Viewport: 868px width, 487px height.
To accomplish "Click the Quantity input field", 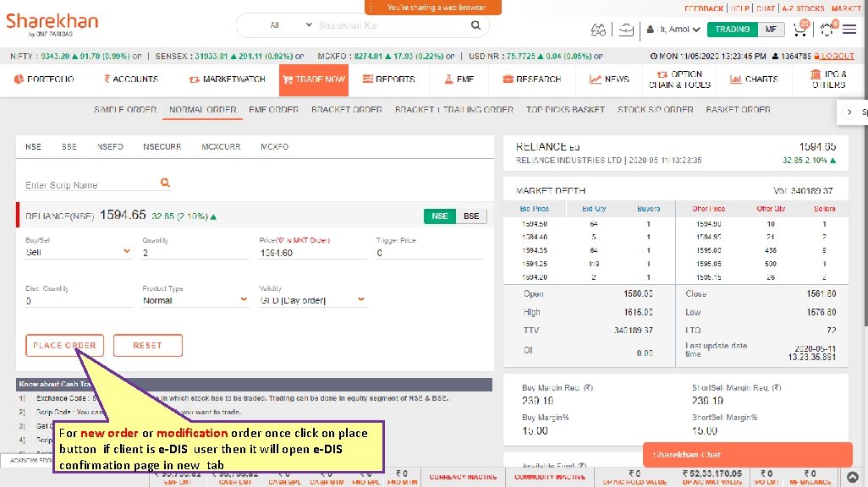I will (x=195, y=252).
